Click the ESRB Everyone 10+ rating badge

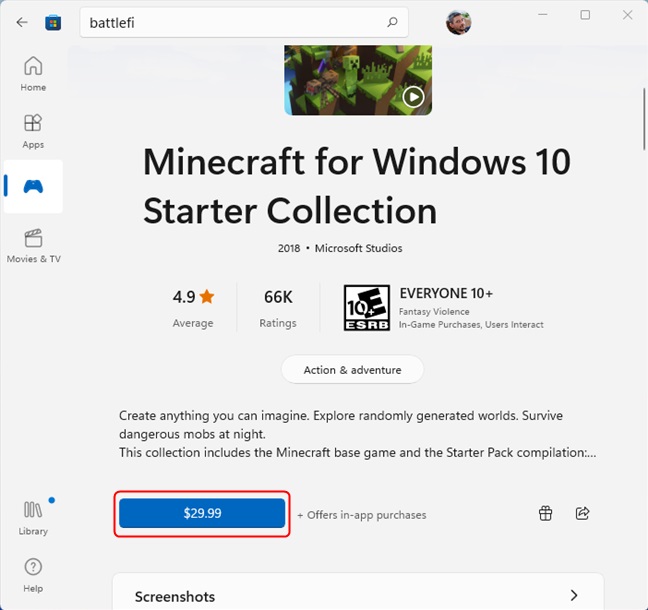click(x=367, y=307)
